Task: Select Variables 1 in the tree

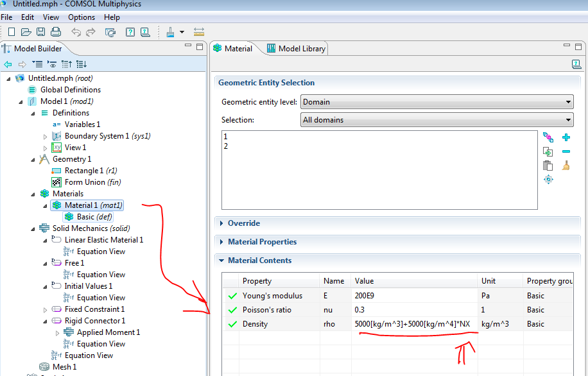Action: point(82,124)
